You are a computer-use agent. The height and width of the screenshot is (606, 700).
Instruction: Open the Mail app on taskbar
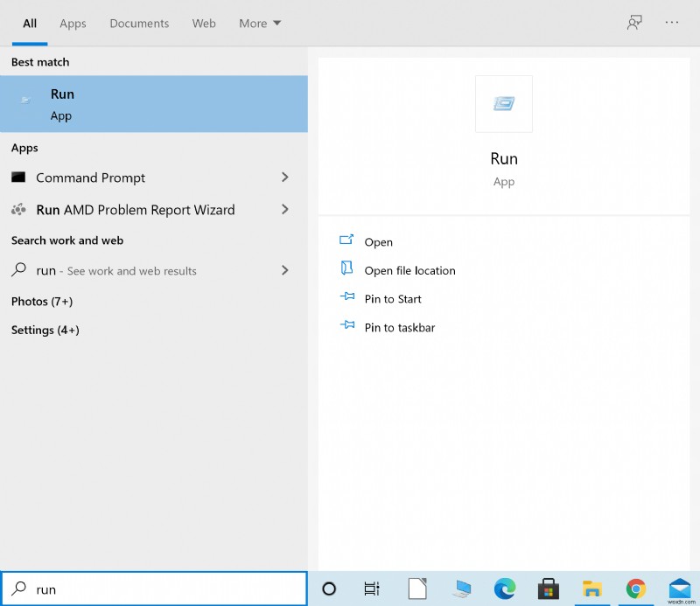(680, 589)
